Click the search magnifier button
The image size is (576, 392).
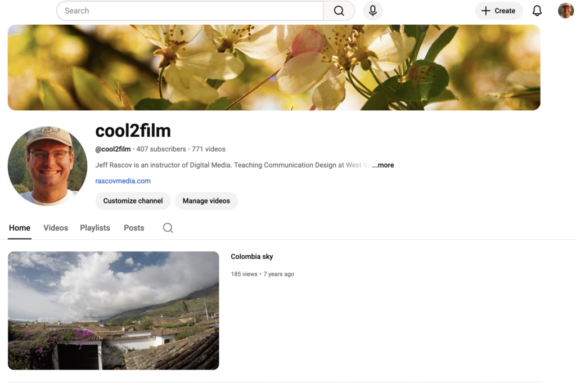pos(339,11)
